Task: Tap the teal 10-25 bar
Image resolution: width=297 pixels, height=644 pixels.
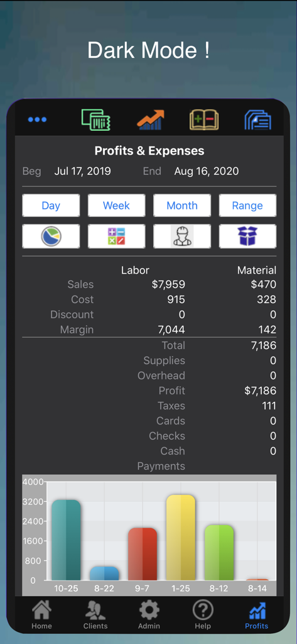Action: coord(66,540)
